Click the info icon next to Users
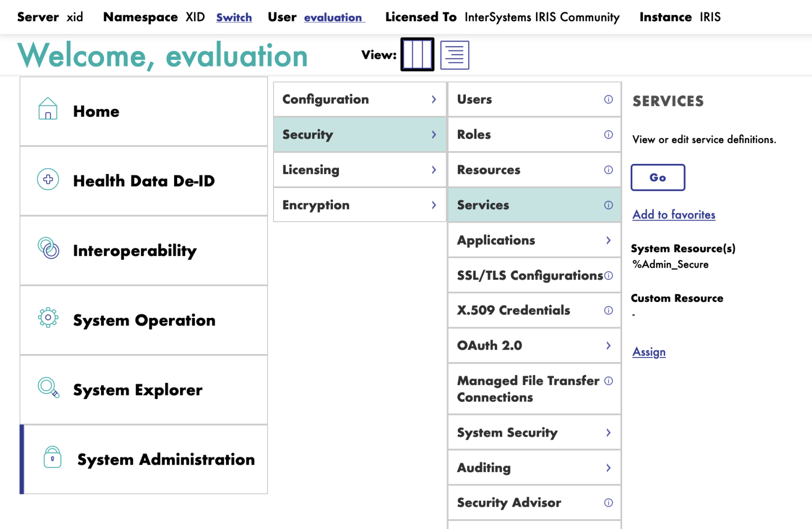The width and height of the screenshot is (812, 529). (608, 99)
